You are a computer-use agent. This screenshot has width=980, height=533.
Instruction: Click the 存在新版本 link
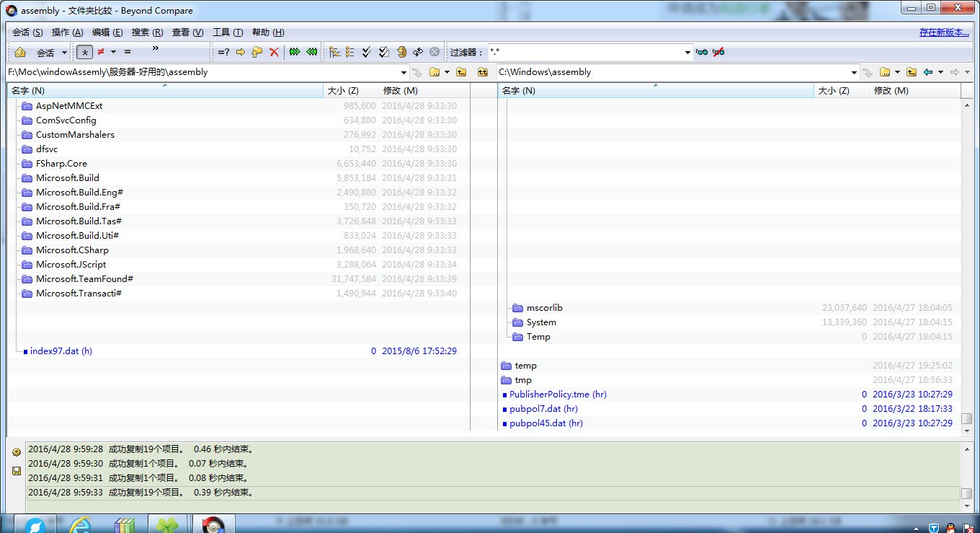click(944, 32)
